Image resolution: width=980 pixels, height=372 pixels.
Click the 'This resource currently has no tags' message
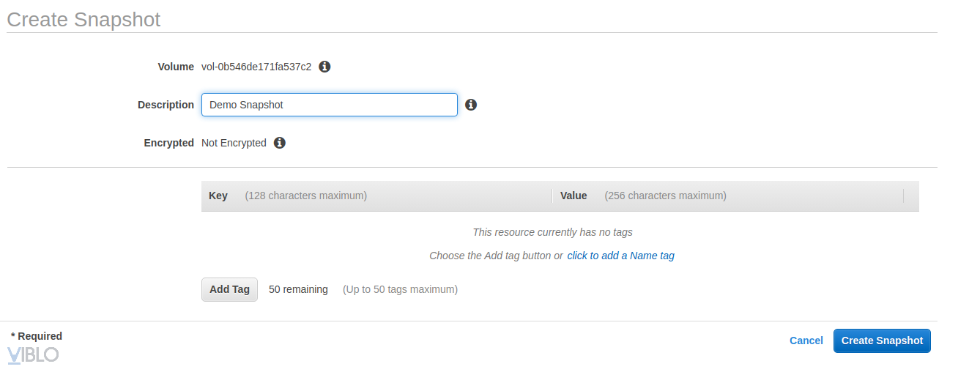(552, 232)
